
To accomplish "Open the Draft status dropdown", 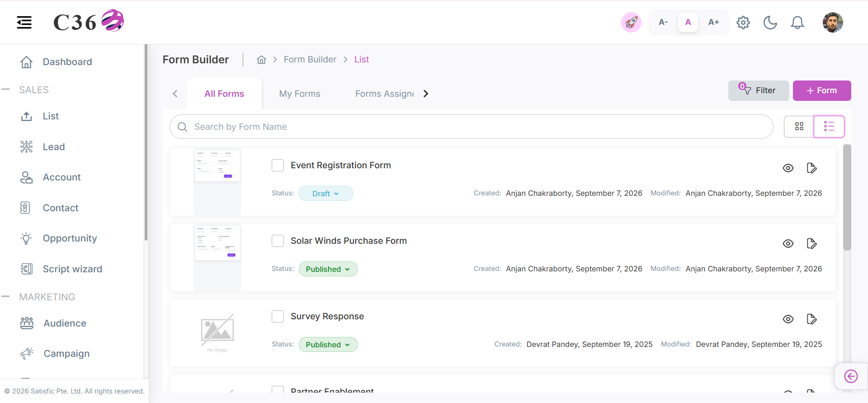I will tap(326, 194).
